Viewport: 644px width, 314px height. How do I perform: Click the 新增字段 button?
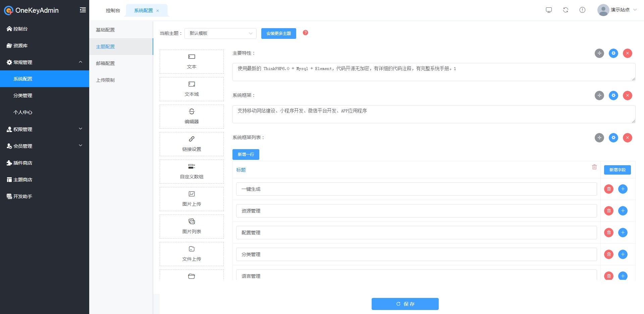(x=618, y=170)
